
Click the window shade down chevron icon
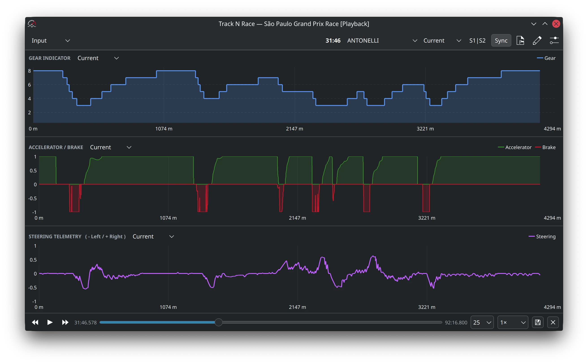[x=533, y=24]
